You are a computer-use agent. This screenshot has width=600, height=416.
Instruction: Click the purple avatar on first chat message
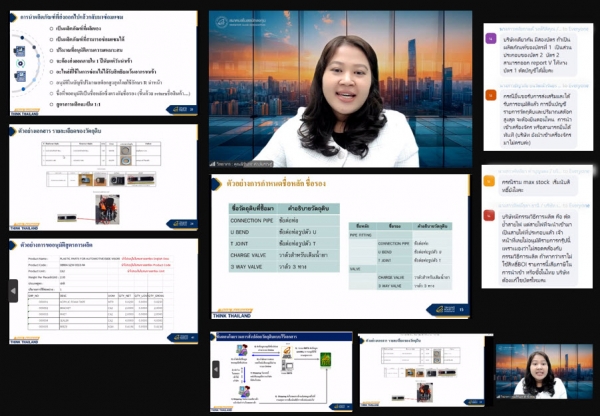point(490,37)
